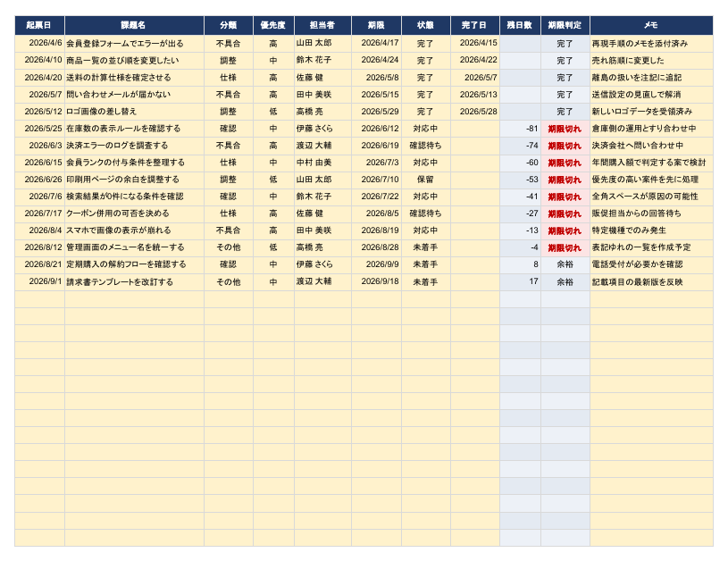This screenshot has width=728, height=561.
Task: Click the 分類 column header
Action: [229, 25]
